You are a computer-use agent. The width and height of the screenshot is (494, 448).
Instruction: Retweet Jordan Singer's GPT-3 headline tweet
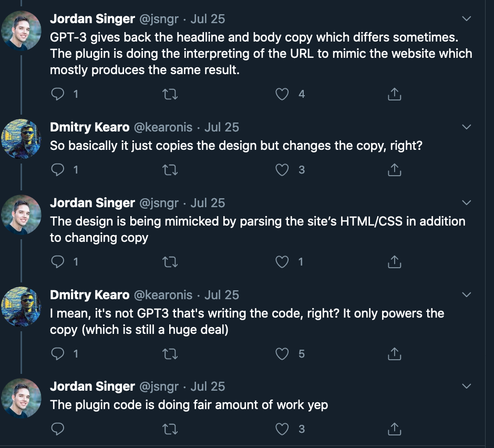(171, 94)
